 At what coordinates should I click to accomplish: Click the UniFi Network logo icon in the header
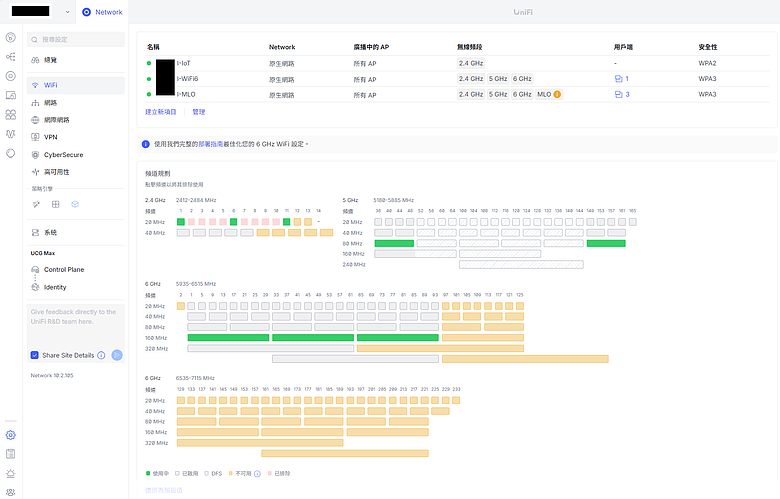point(87,12)
